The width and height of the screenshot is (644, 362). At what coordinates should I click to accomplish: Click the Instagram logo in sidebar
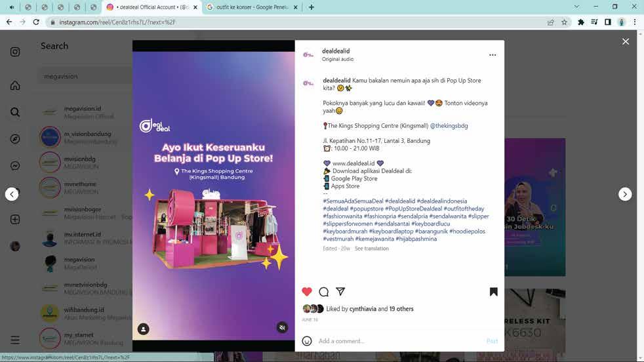click(15, 52)
